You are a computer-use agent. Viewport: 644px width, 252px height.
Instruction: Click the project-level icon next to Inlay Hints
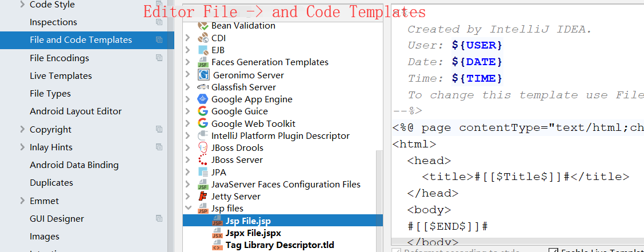tap(159, 147)
